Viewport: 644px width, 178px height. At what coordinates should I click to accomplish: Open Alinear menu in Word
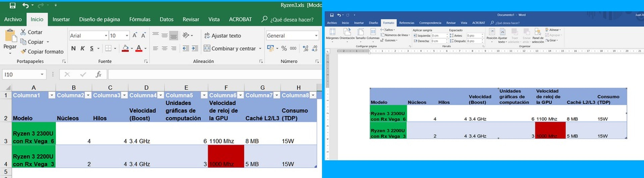pos(553,30)
